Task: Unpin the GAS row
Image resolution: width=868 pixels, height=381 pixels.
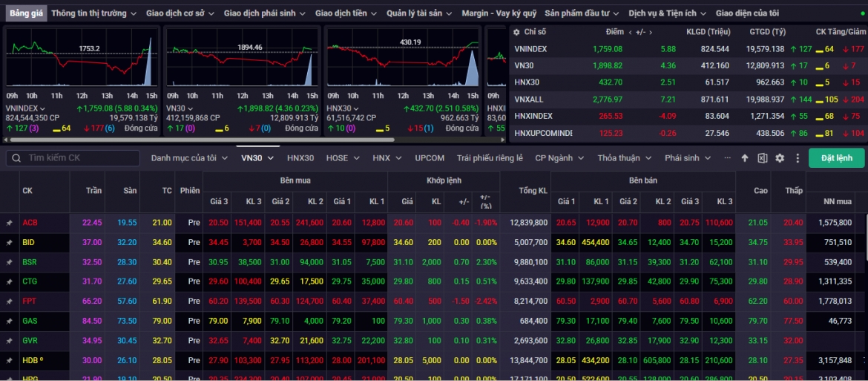Action: (9, 321)
